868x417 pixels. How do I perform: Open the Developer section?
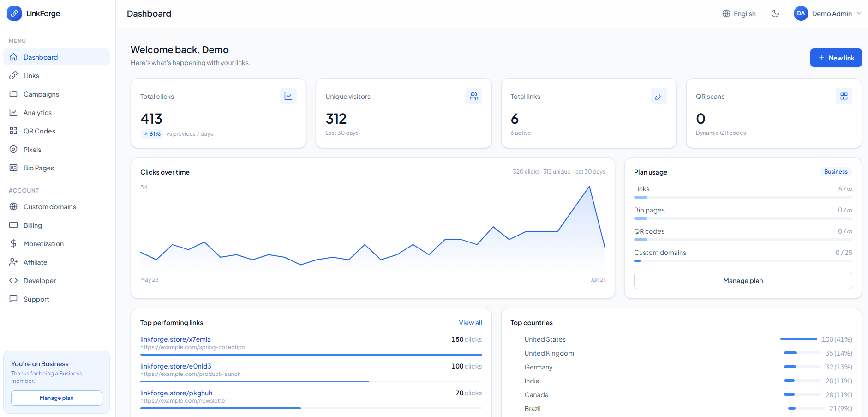pos(56,280)
